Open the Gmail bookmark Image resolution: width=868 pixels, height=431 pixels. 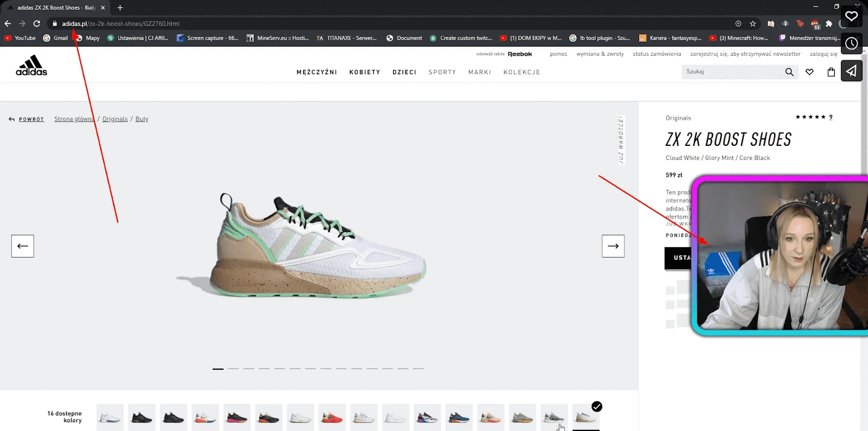55,38
